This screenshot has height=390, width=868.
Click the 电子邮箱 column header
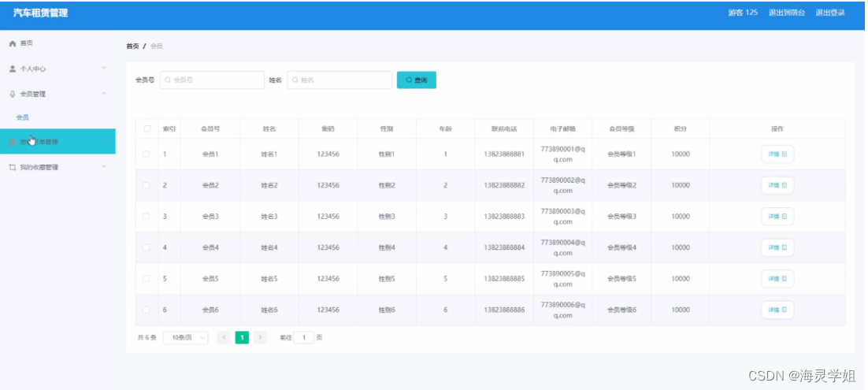(x=563, y=128)
